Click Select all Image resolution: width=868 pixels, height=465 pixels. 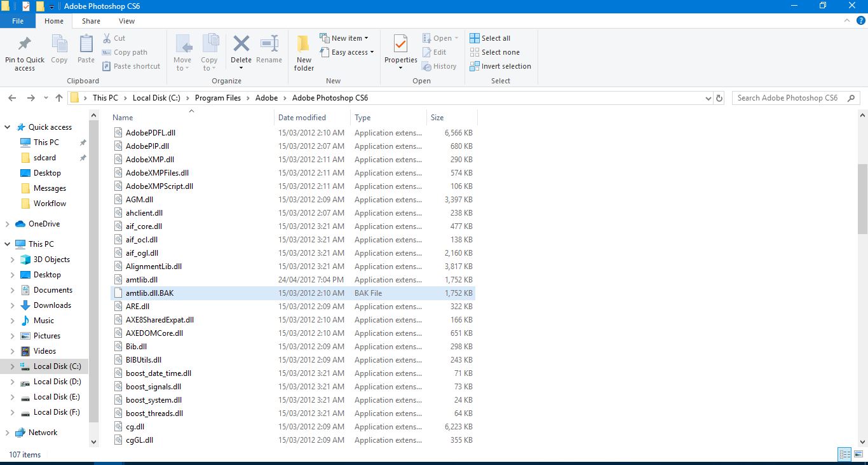tap(490, 38)
